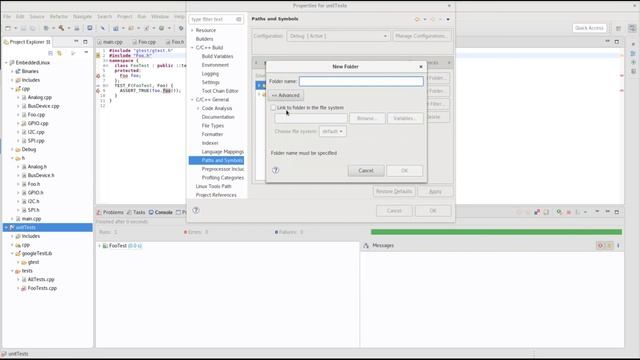Click Cancel in the Properties dialog

(394, 211)
